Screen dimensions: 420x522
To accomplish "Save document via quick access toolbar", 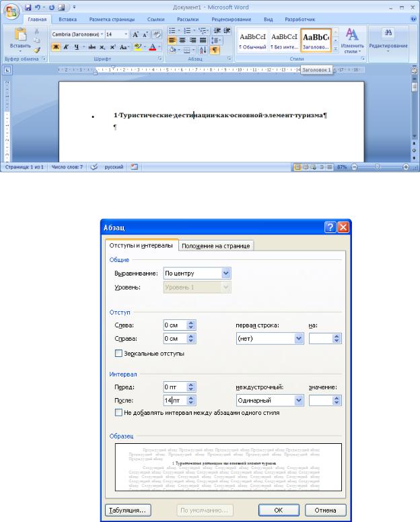I will pyautogui.click(x=28, y=7).
